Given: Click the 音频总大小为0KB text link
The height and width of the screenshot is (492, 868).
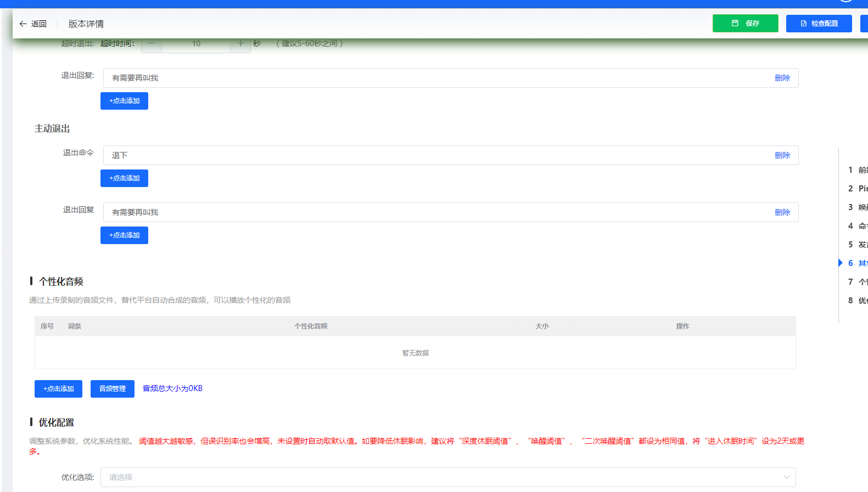Looking at the screenshot, I should [x=172, y=388].
